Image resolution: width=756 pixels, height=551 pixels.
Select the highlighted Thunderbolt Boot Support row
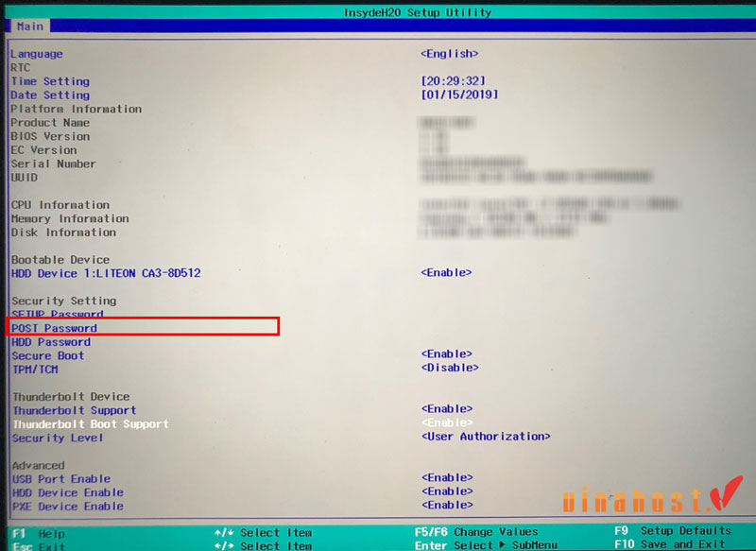tap(91, 424)
